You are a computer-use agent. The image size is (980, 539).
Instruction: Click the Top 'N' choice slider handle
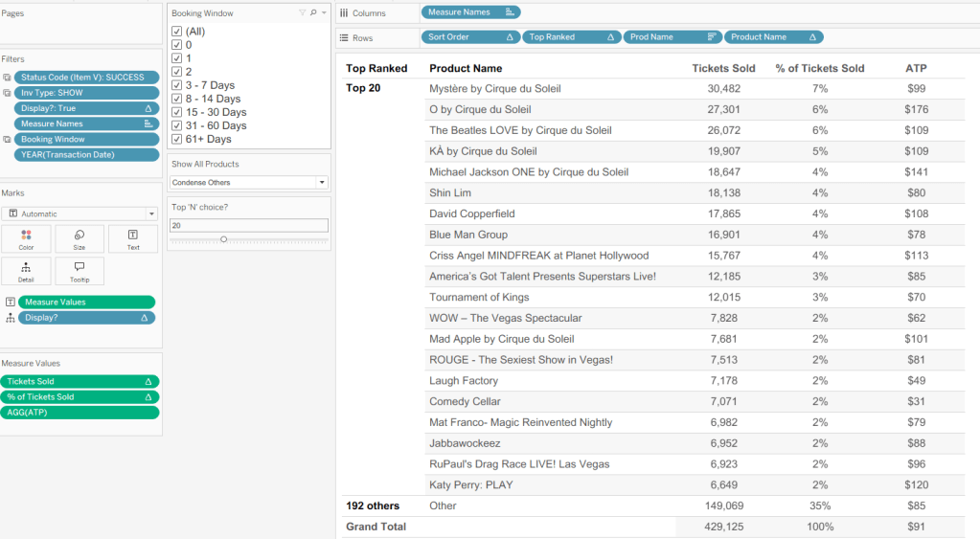click(x=223, y=239)
